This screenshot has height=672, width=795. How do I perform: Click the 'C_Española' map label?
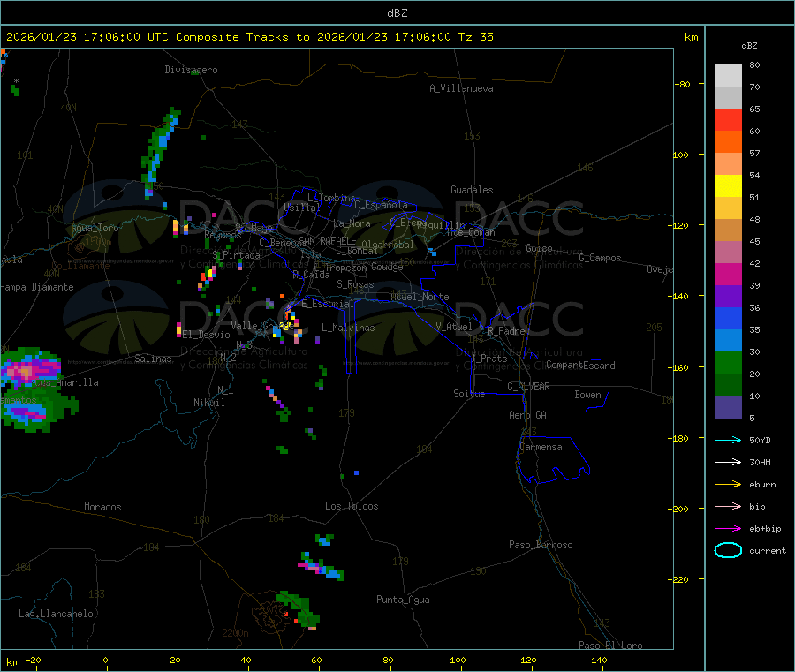(381, 205)
